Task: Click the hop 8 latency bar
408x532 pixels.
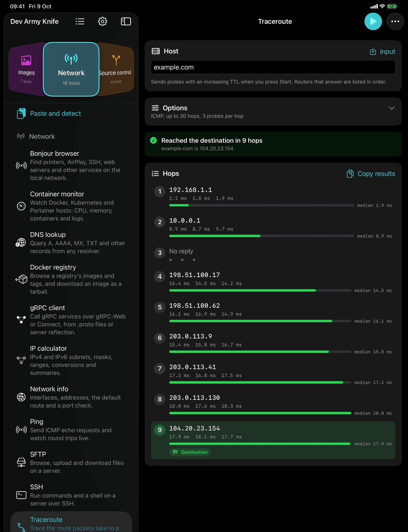Action: [x=260, y=413]
